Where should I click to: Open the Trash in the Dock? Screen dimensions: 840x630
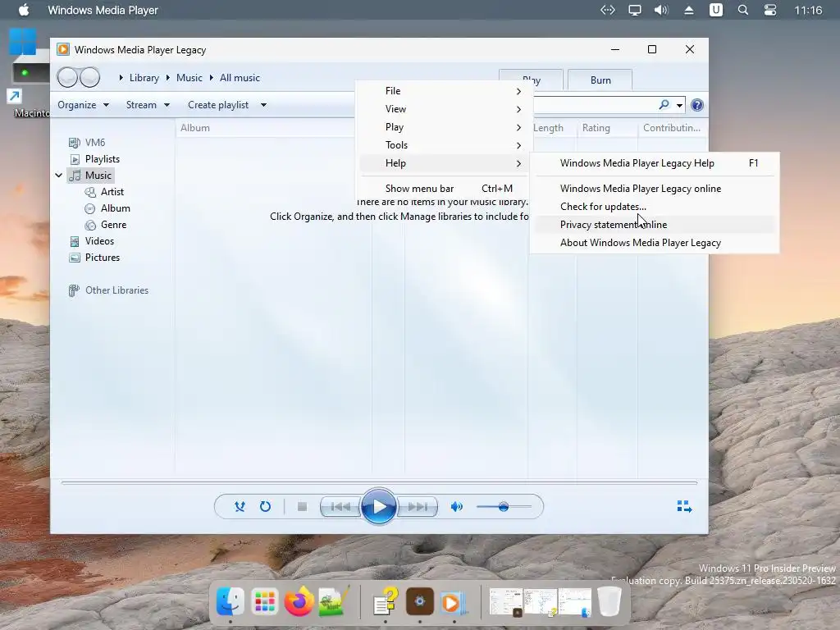coord(609,602)
